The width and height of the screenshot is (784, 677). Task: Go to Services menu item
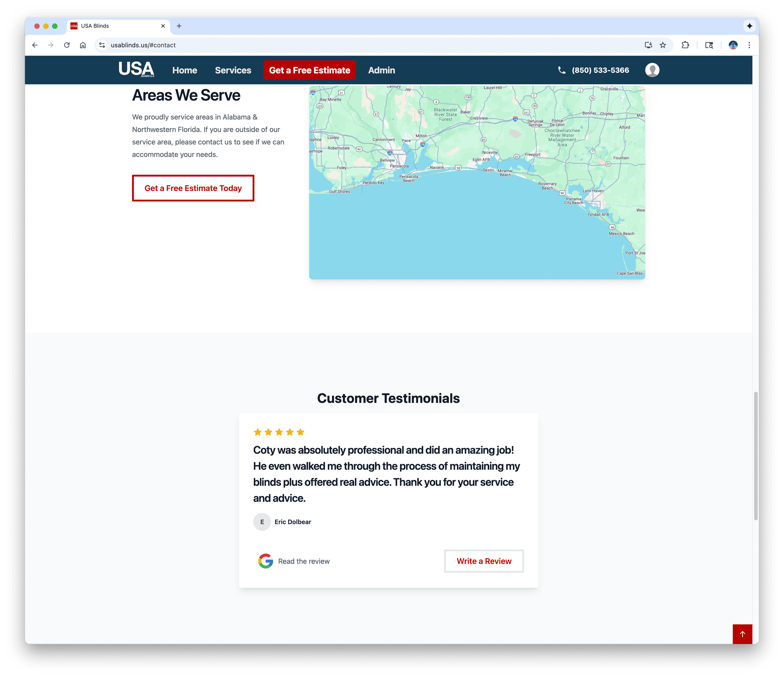(233, 70)
